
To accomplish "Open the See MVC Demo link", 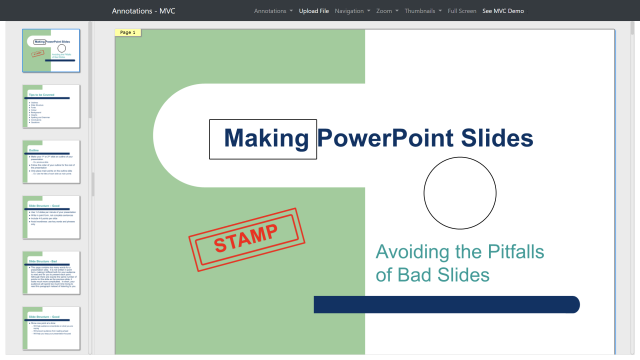I will 503,11.
